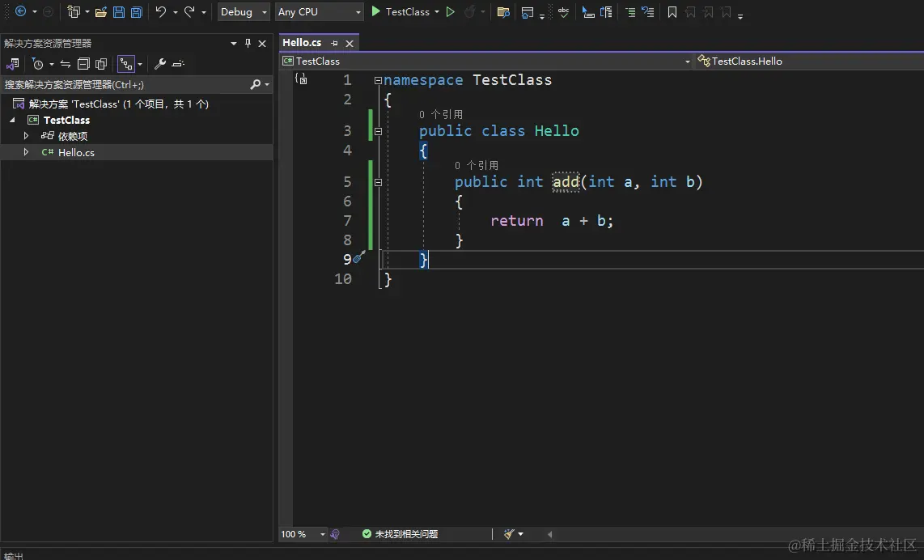Toggle a bookmark on the current line
This screenshot has width=924, height=560.
[672, 12]
